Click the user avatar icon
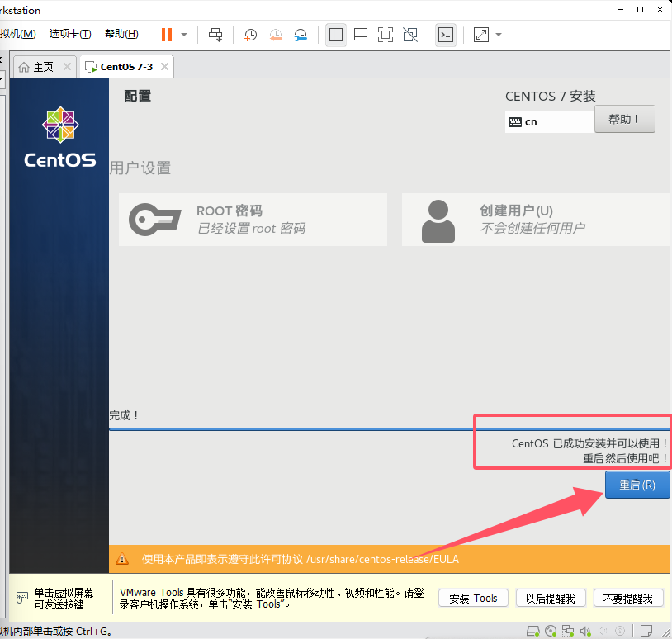 pyautogui.click(x=438, y=221)
